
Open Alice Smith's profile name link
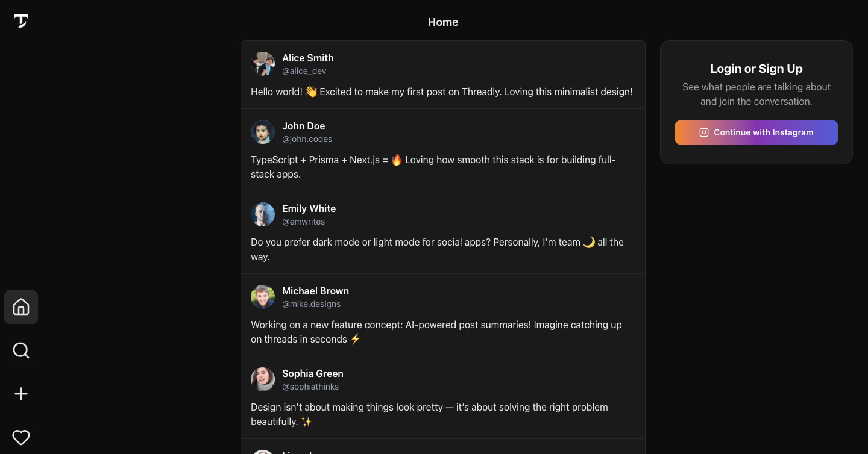pos(307,58)
